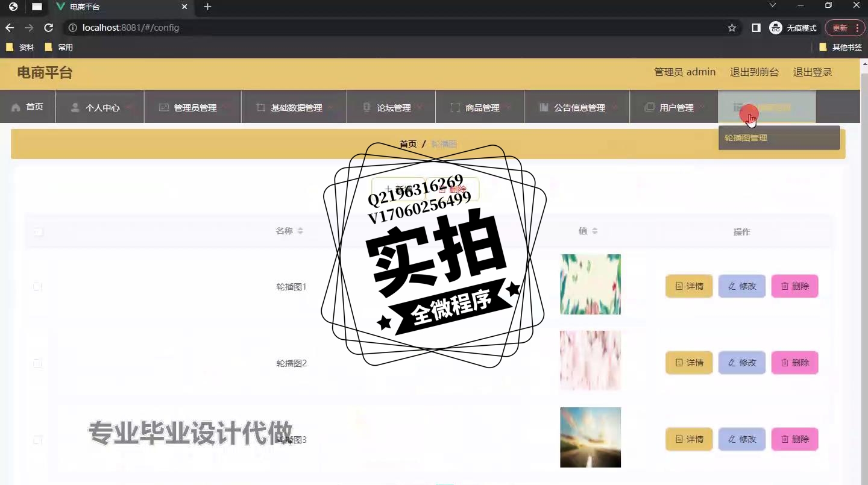Open the tab search chevron in the title bar
This screenshot has width=868, height=485.
click(773, 5)
